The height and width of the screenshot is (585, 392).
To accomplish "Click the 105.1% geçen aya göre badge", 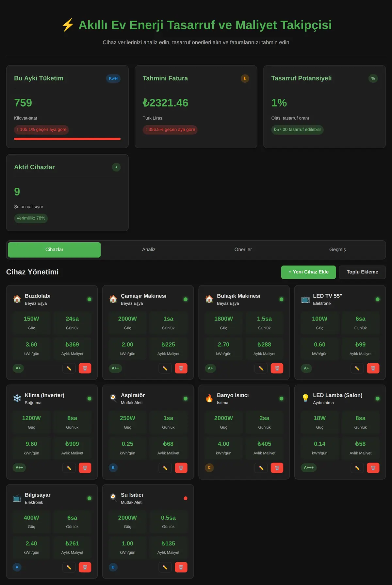I will pyautogui.click(x=41, y=129).
